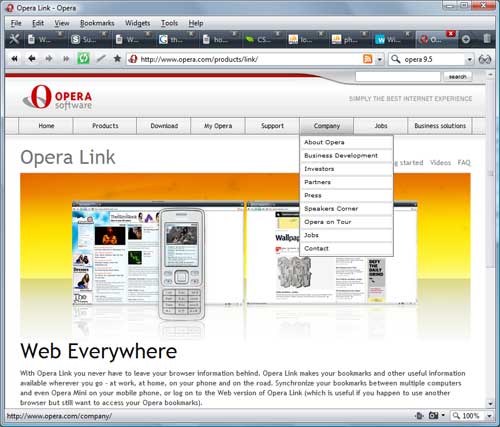
Task: Close the 'Su...' tab with its x
Action: pos(104,33)
